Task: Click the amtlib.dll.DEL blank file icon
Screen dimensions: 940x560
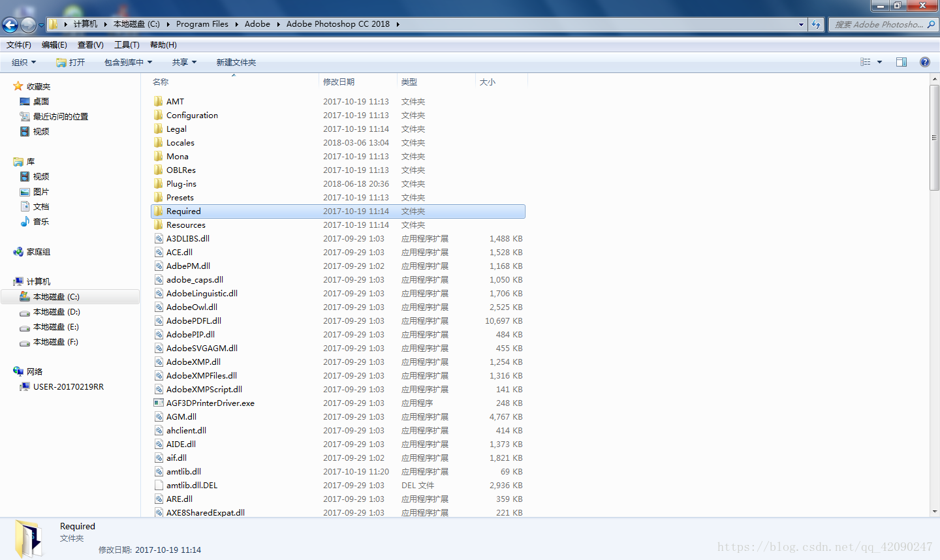Action: click(x=159, y=485)
